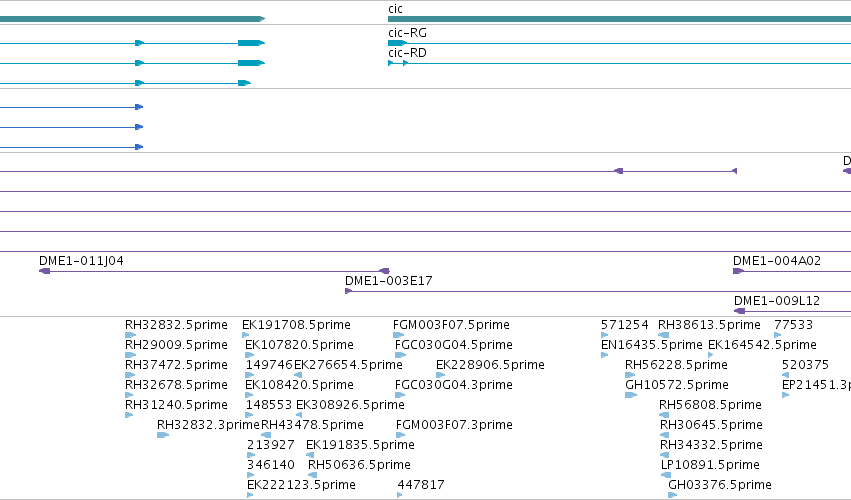Screen dimensions: 851x500
Task: Click the 520375 feature label
Action: (x=805, y=365)
